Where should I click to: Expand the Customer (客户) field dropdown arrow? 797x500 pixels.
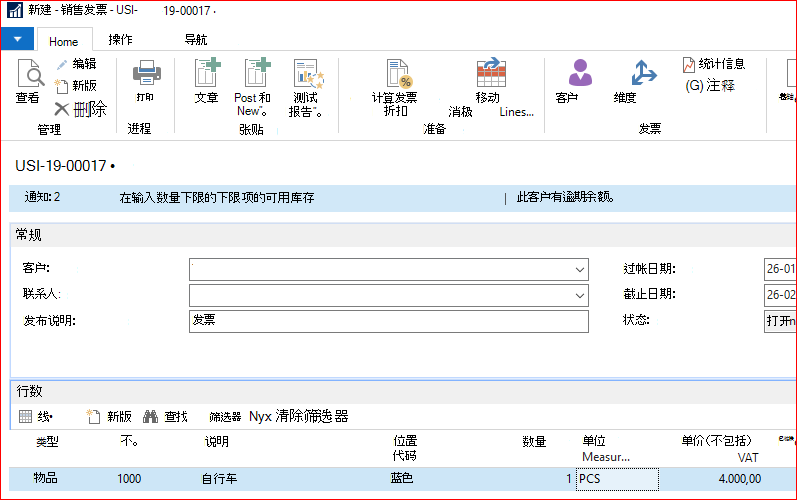tap(579, 270)
